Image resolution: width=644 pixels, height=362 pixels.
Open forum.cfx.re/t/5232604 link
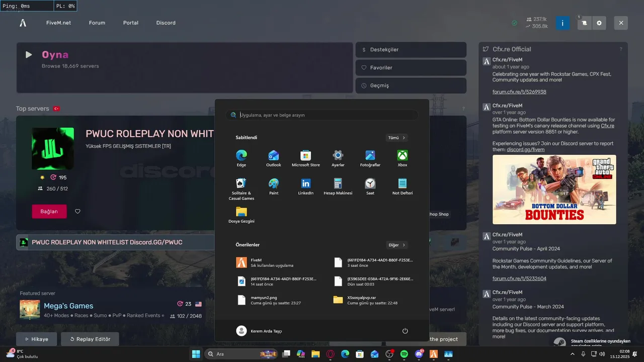pos(519,279)
